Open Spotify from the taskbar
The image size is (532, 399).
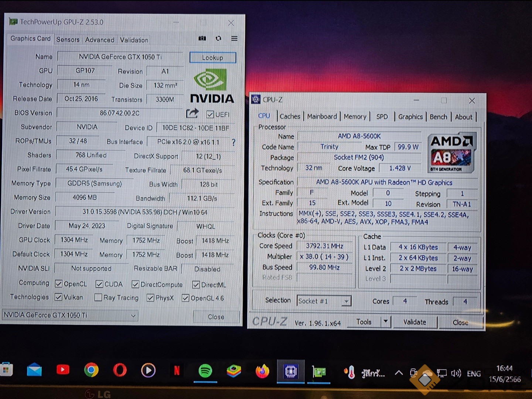(205, 371)
